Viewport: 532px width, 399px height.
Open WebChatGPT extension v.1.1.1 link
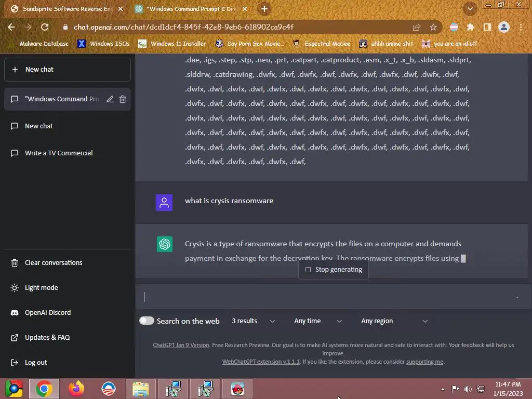click(x=261, y=362)
